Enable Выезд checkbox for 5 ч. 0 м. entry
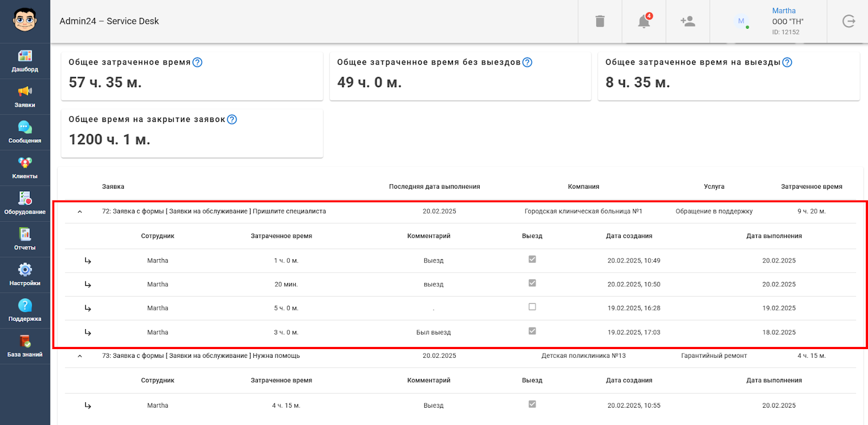Viewport: 868px width, 425px height. pyautogui.click(x=532, y=307)
